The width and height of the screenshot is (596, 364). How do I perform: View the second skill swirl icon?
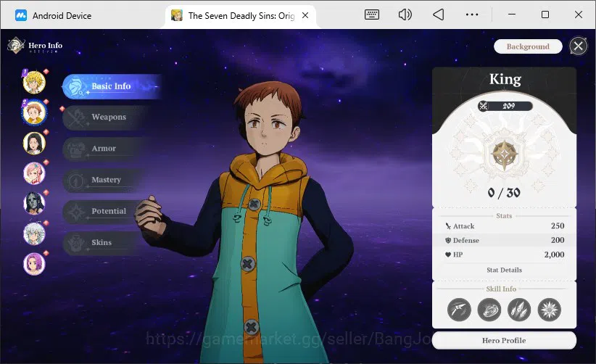point(489,310)
